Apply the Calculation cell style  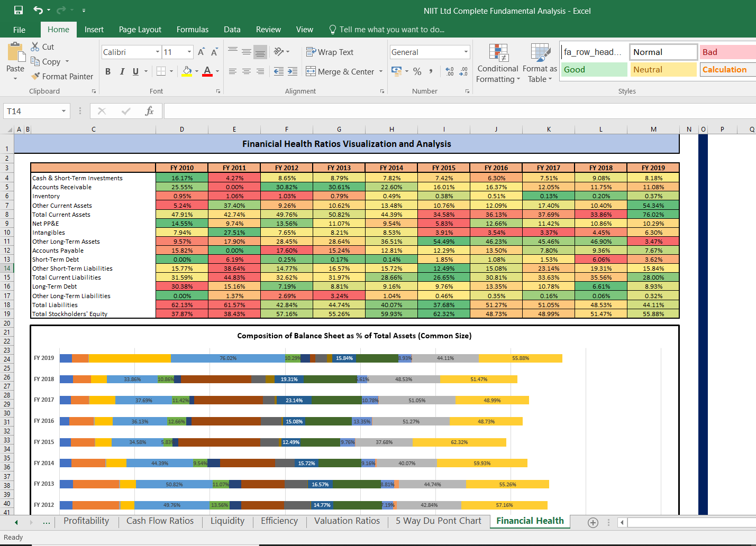(x=727, y=70)
